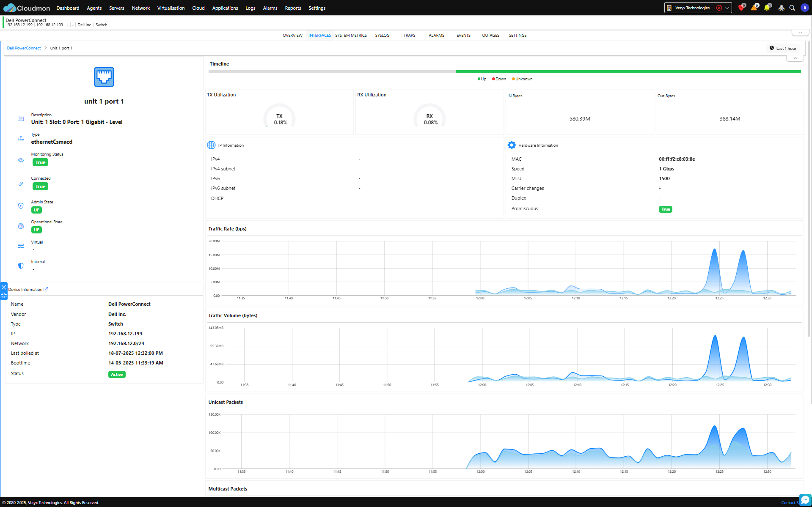This screenshot has width=812, height=507.
Task: Open the Alarms menu in top bar
Action: click(270, 8)
